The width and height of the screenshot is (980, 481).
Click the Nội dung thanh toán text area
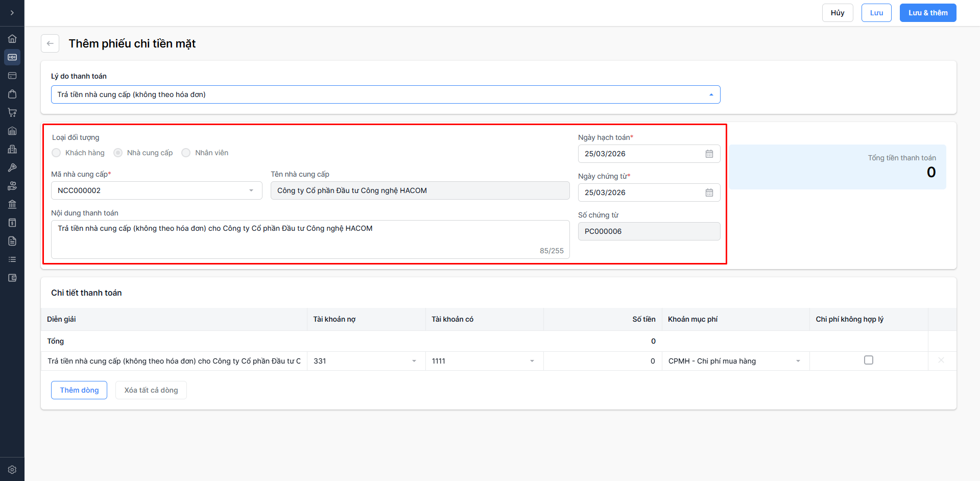click(310, 239)
